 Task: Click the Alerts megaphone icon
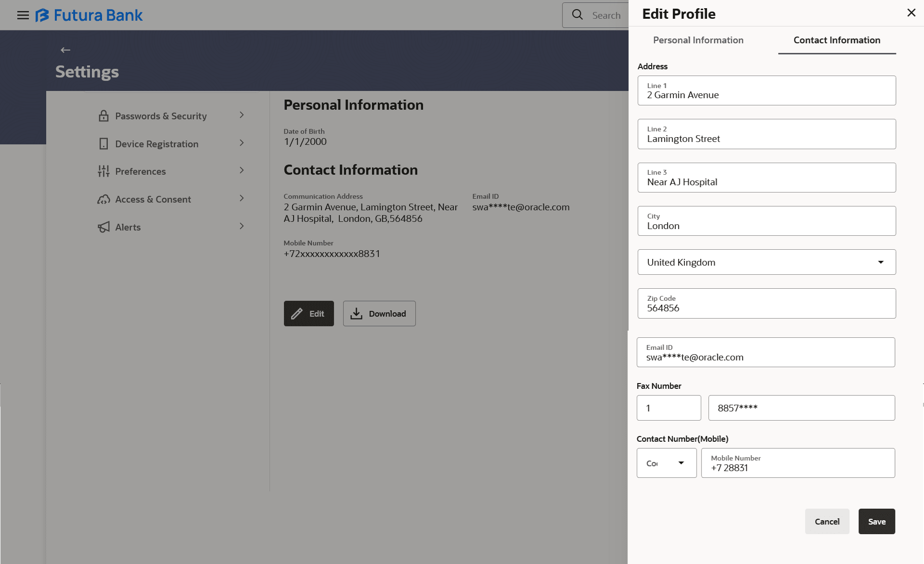[x=103, y=227]
